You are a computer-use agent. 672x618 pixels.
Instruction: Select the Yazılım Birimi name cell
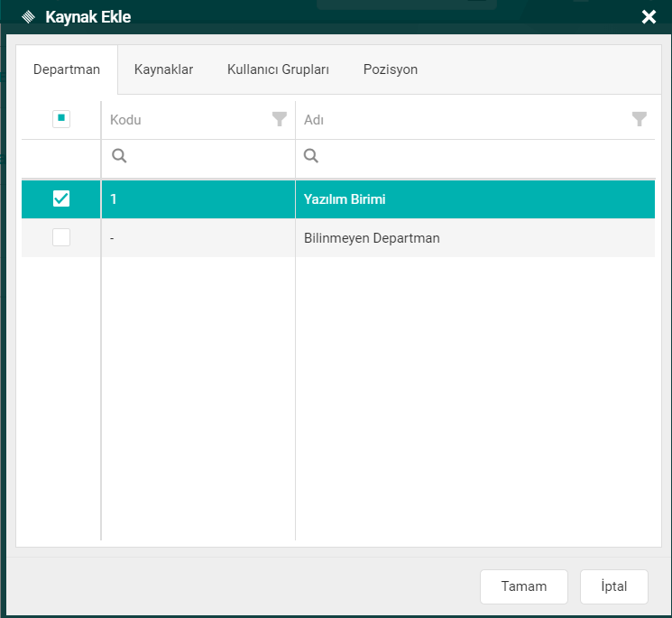(x=345, y=199)
